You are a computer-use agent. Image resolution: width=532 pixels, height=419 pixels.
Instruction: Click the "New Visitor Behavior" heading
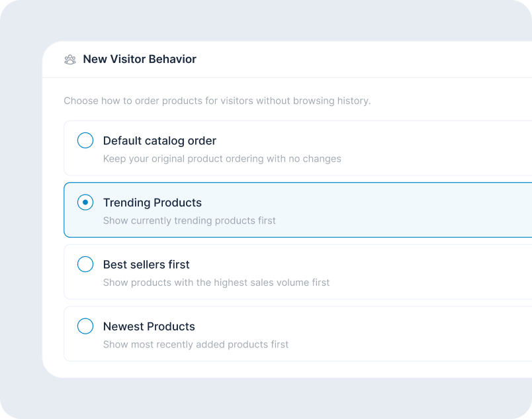point(140,60)
